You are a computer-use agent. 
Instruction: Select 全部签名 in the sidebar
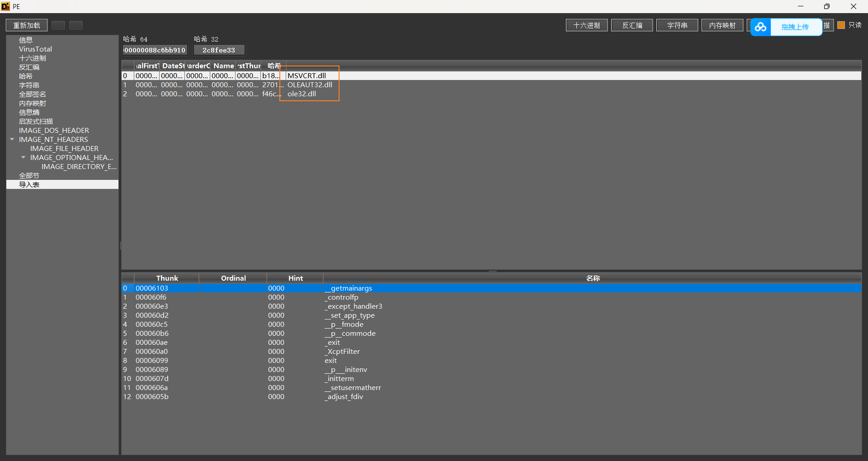click(x=33, y=94)
